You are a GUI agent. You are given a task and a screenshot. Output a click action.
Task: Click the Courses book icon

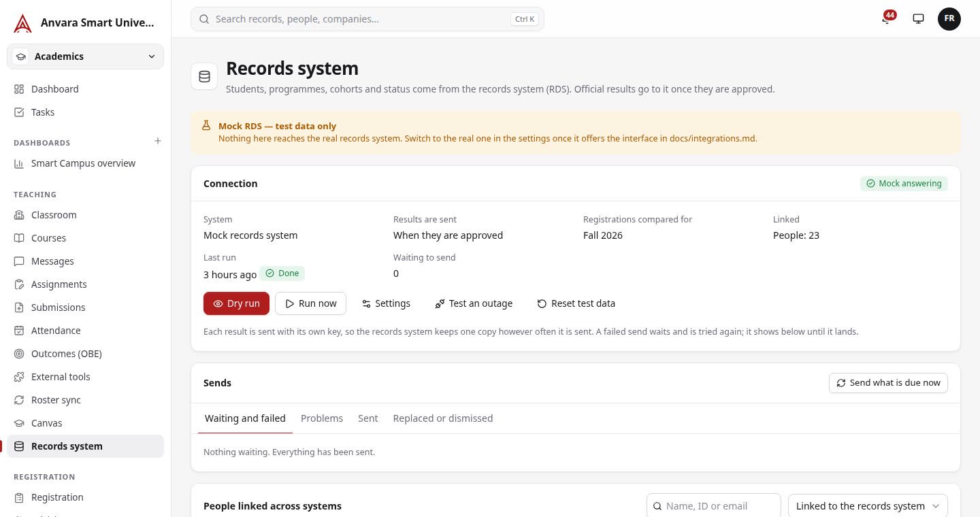tap(19, 238)
